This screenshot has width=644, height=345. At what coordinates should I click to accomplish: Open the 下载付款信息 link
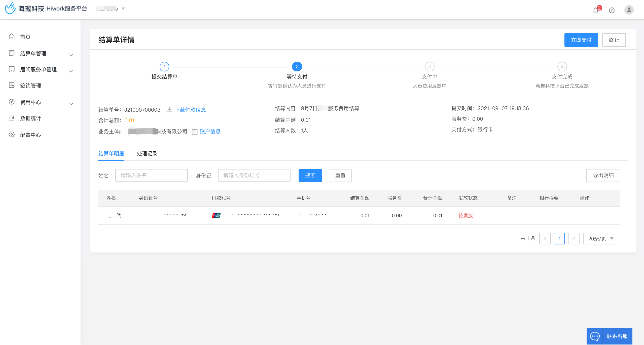[190, 110]
